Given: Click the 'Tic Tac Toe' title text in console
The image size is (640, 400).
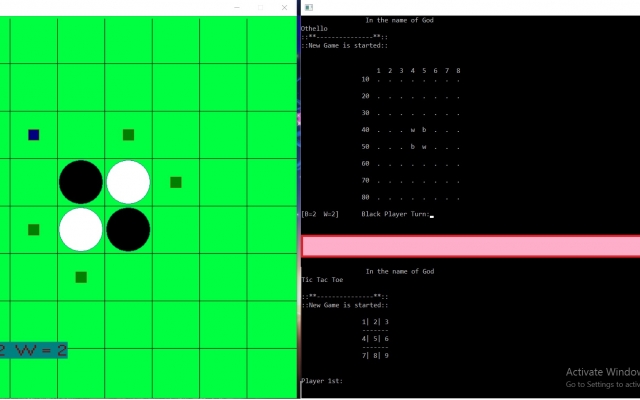Looking at the screenshot, I should tap(322, 280).
